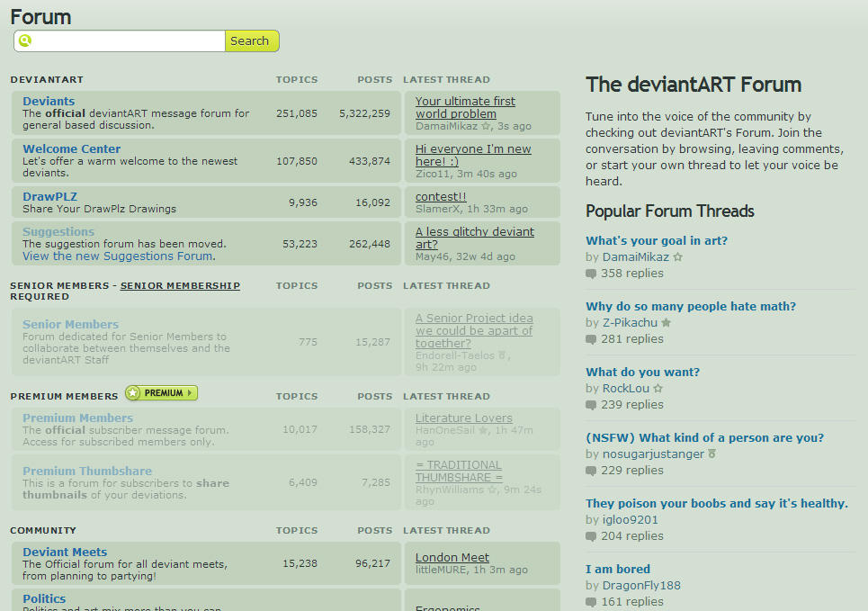868x611 pixels.
Task: Click username DragonFly188
Action: point(641,586)
